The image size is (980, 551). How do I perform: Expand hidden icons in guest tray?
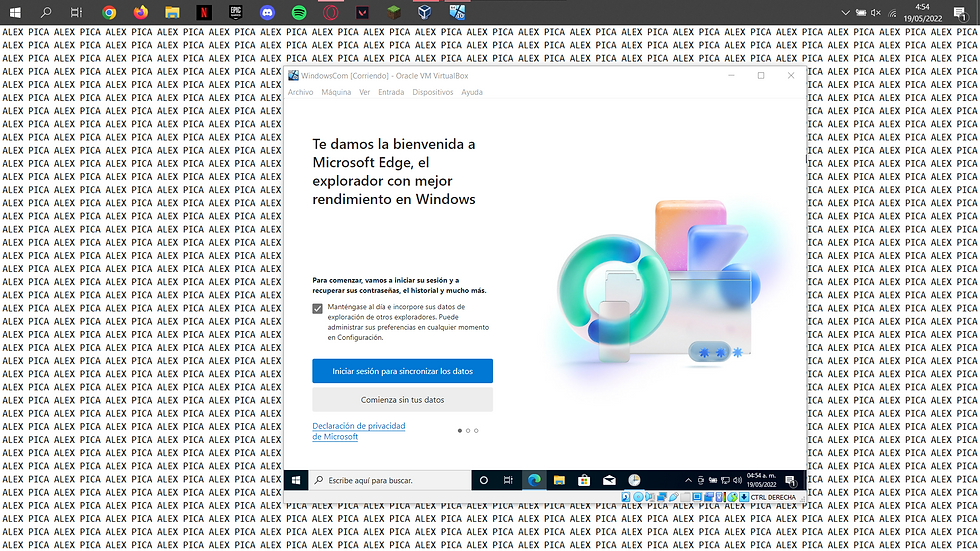point(688,480)
